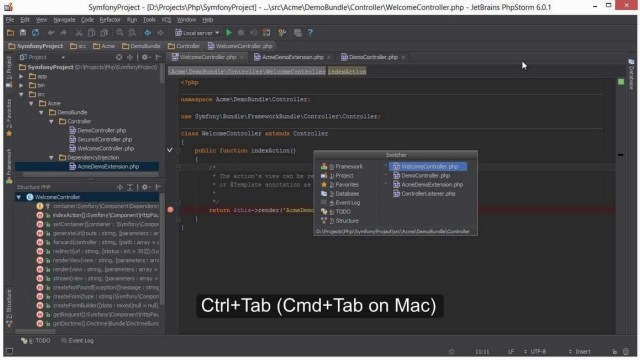Click collapse all icon in Project panel header
The width and height of the screenshot is (640, 360).
[x=130, y=57]
